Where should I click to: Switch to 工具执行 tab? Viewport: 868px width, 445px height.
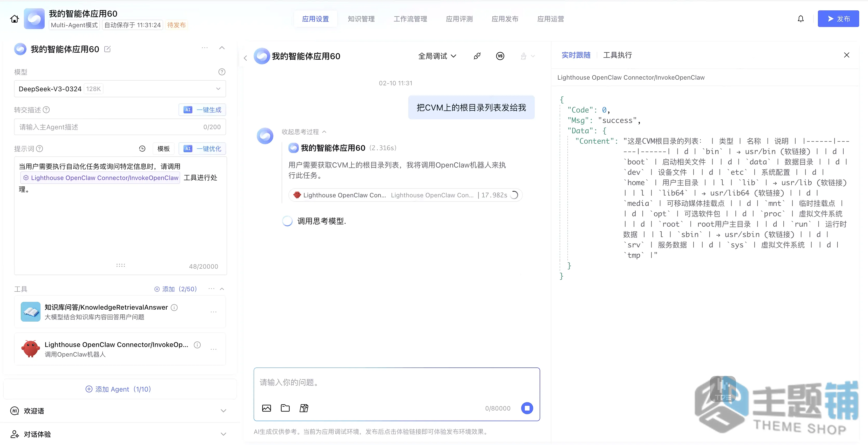(617, 55)
